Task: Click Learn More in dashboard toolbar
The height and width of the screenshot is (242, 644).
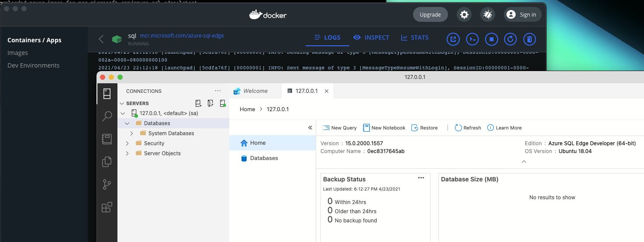Action: pos(504,128)
